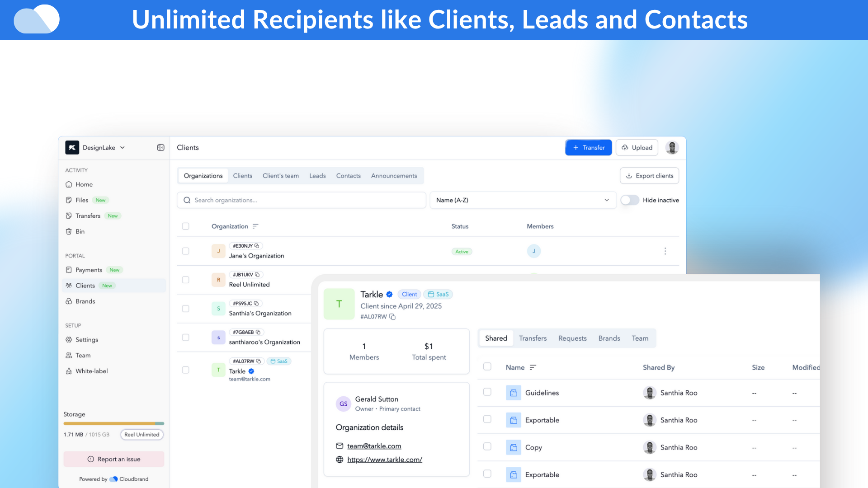Check the box for Jane's Organization
Viewport: 868px width, 488px height.
pos(185,251)
